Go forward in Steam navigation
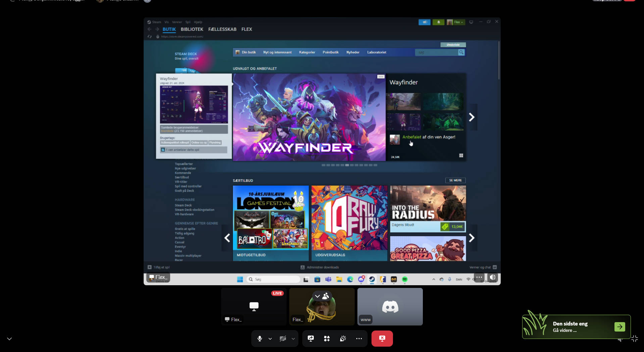The image size is (644, 352). [157, 29]
